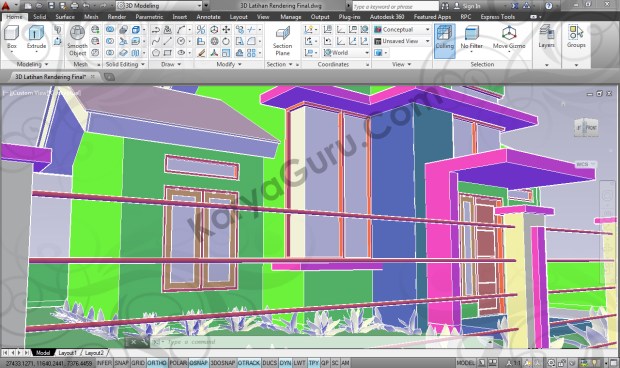Click the Plot (print) icon
Screen dimensions: 620x368
74,6
